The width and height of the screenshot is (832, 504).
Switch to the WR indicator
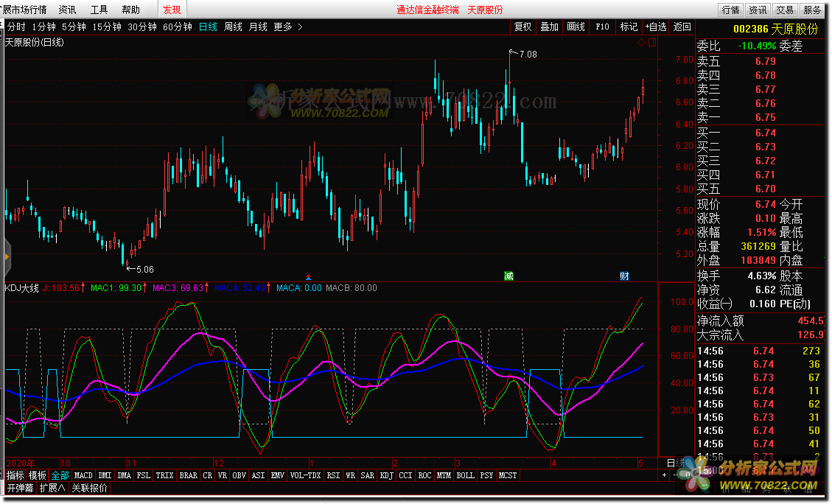(x=350, y=475)
